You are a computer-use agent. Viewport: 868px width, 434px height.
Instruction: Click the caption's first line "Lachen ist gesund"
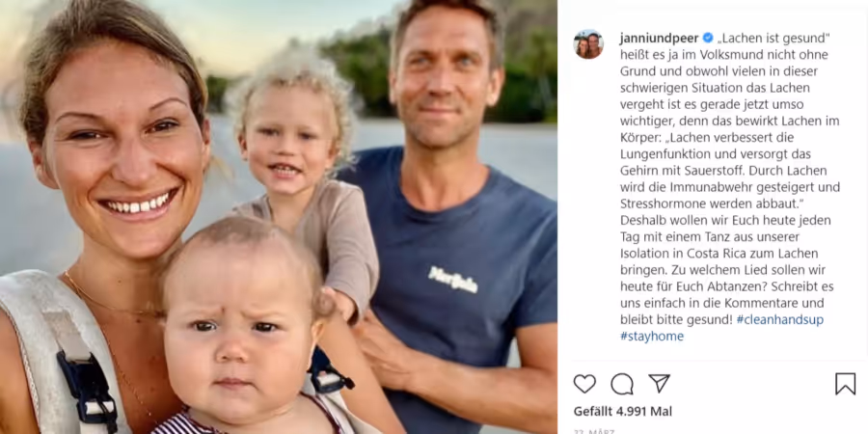coord(774,39)
